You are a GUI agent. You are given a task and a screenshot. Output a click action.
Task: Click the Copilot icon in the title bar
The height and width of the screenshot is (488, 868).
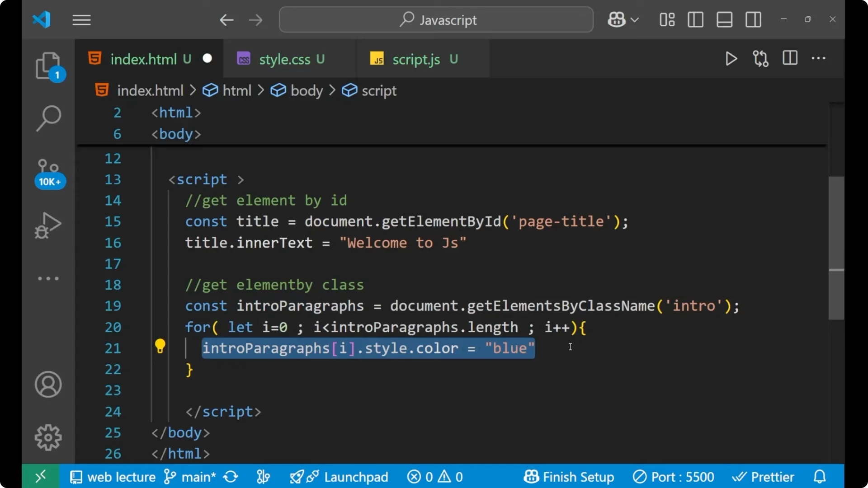(616, 19)
